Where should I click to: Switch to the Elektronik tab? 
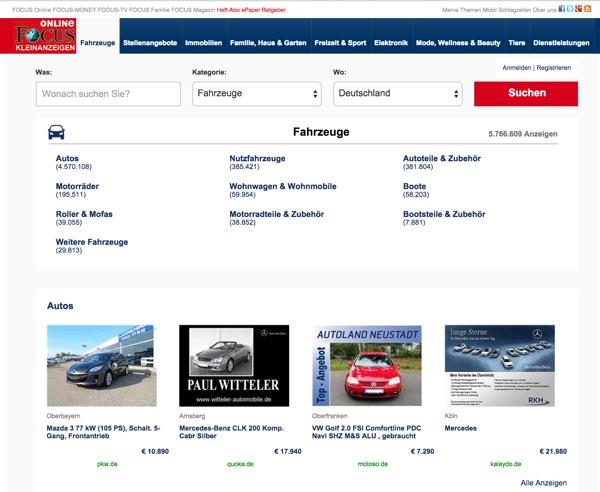(390, 44)
